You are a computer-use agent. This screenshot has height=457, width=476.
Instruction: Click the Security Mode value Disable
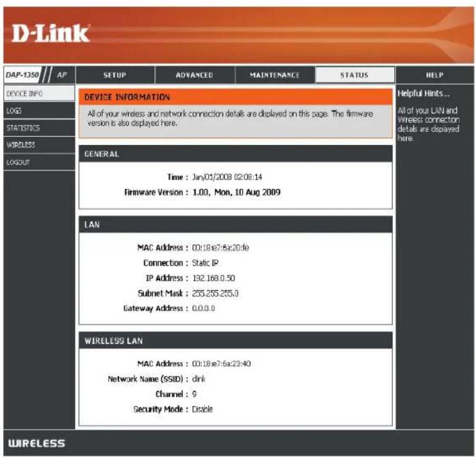click(203, 409)
